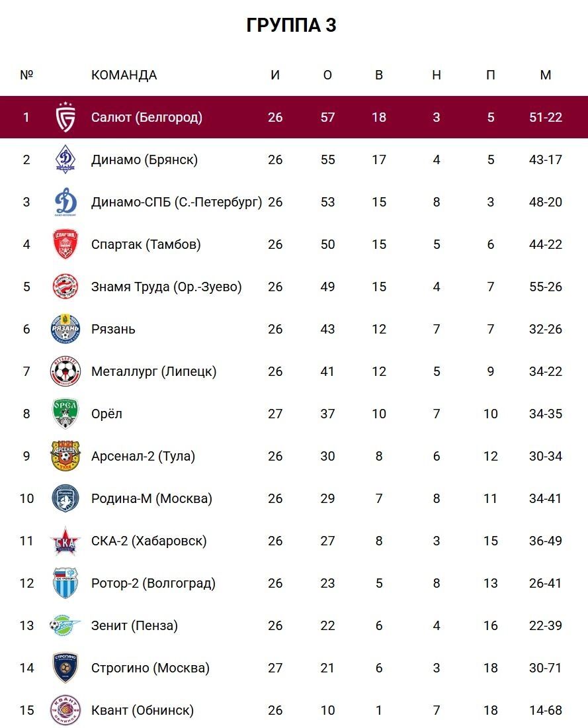588x728 pixels.
Task: Click the Ryazan club logo
Action: point(65,329)
